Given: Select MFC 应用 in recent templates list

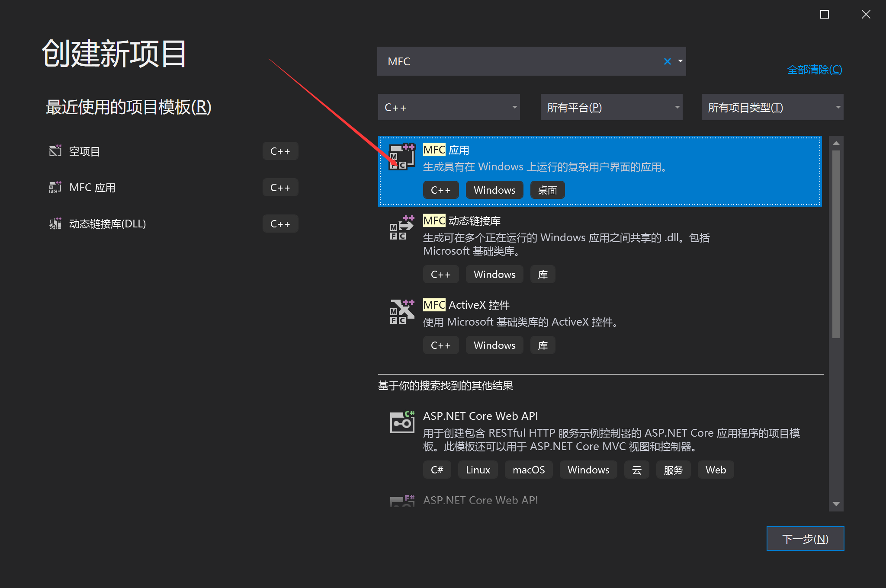Looking at the screenshot, I should [173, 187].
